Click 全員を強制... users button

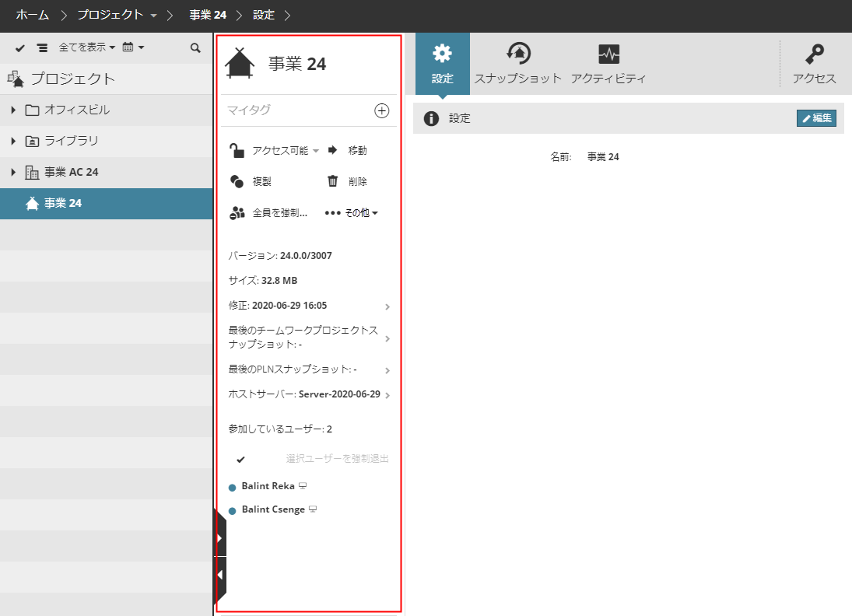(268, 213)
